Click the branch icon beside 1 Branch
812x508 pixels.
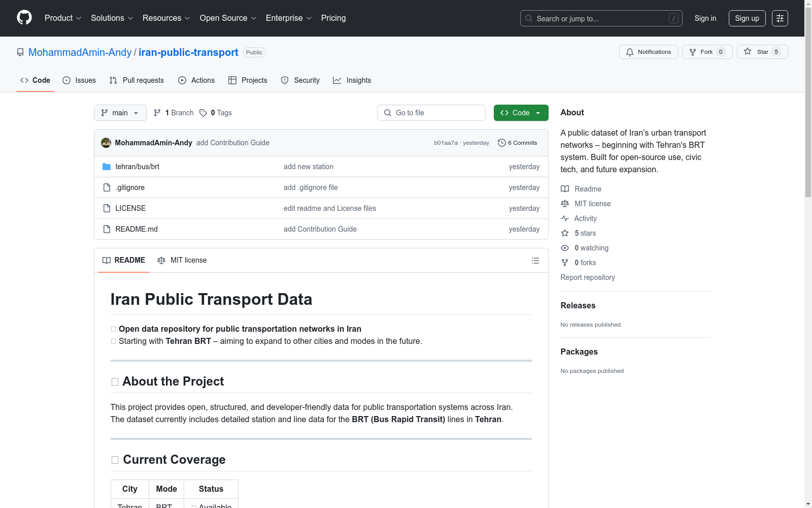[157, 113]
